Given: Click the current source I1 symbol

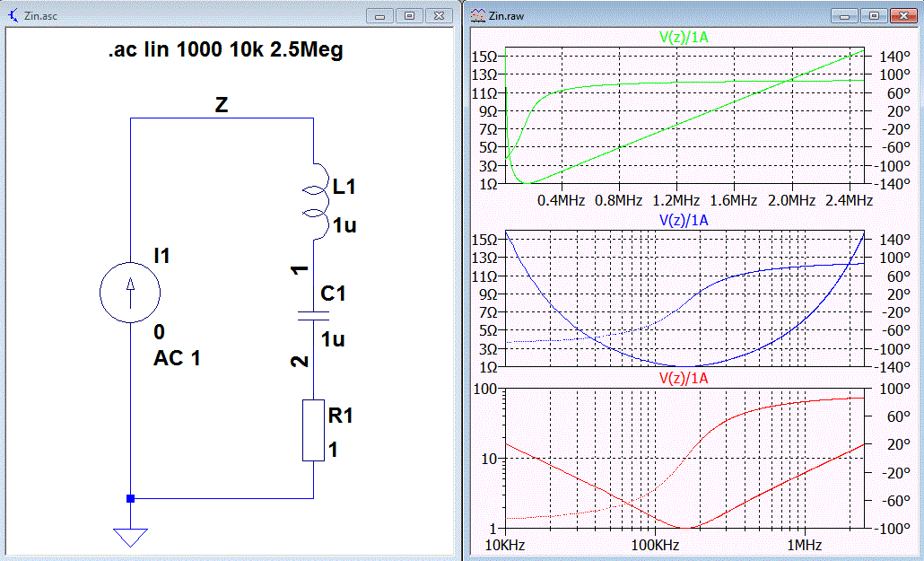Looking at the screenshot, I should (x=130, y=292).
